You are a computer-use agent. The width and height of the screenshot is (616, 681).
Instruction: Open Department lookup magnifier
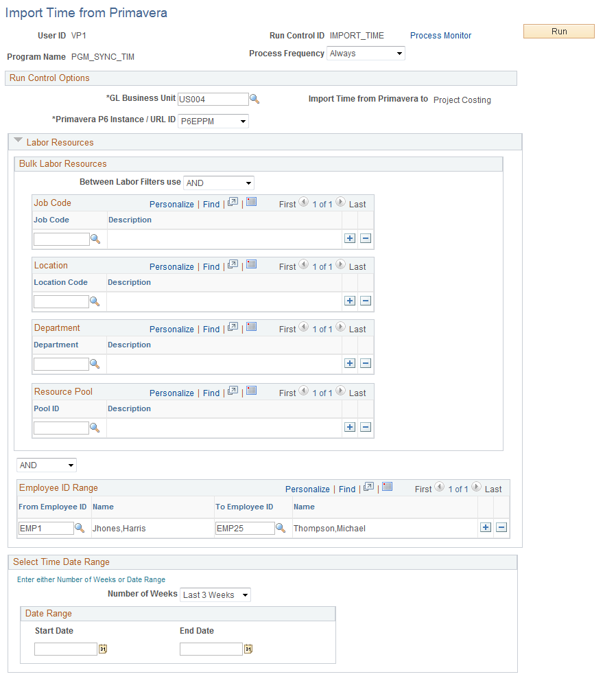point(95,364)
